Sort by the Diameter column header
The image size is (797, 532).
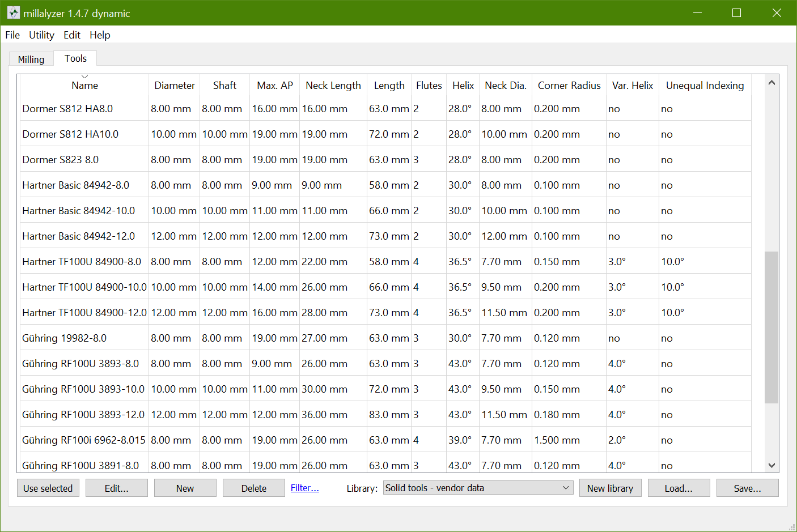click(175, 86)
